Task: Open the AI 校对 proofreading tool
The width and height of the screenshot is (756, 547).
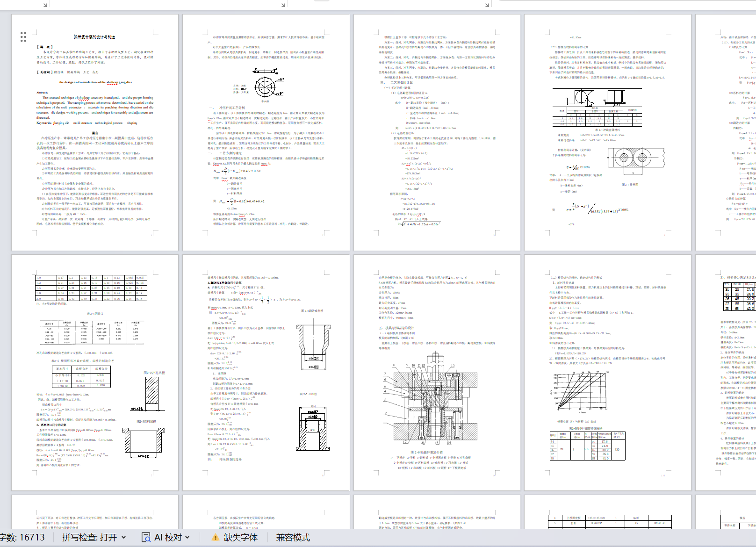Action: pos(166,538)
